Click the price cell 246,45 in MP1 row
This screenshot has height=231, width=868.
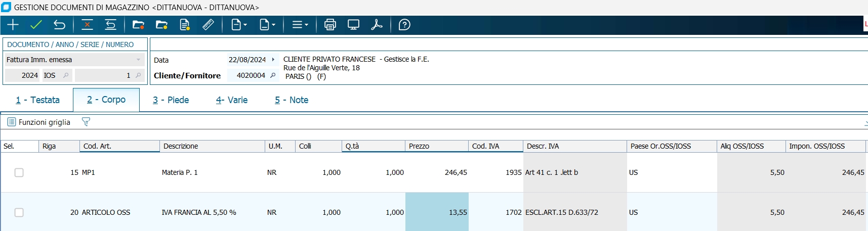pos(437,172)
